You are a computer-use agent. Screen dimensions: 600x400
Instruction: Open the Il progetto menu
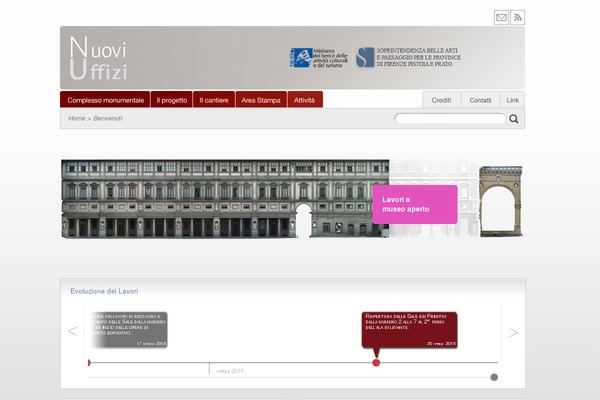[171, 100]
